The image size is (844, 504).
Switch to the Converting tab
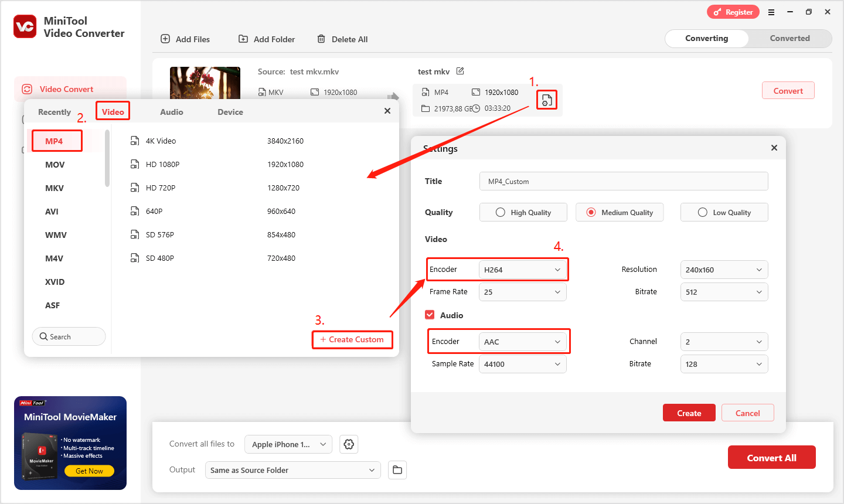[707, 38]
